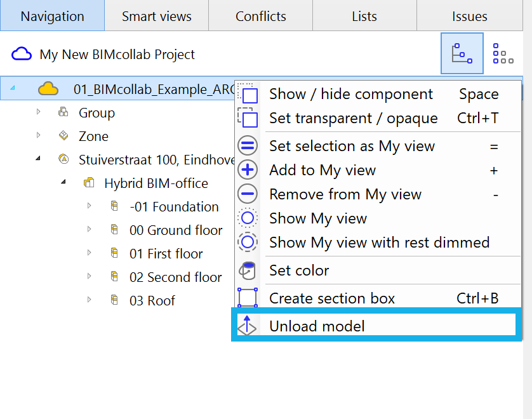Choose Create section box

point(378,298)
